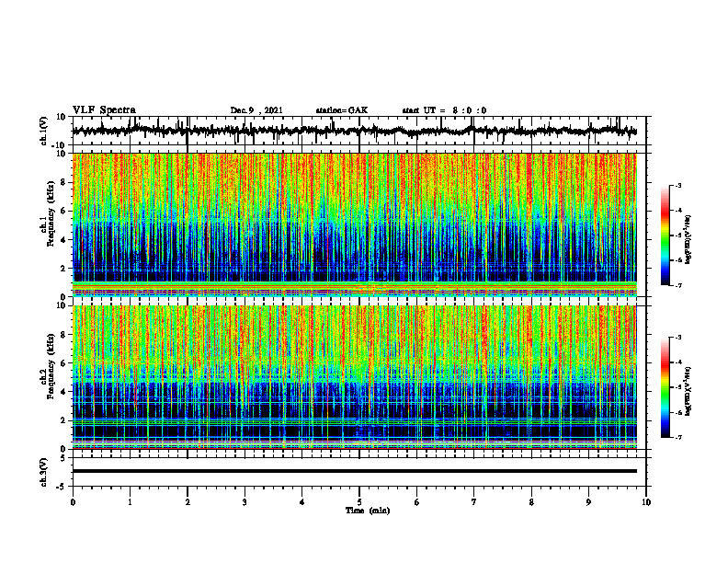The width and height of the screenshot is (728, 563).
Task: Click the time axis tick label "0"
Action: (x=73, y=502)
